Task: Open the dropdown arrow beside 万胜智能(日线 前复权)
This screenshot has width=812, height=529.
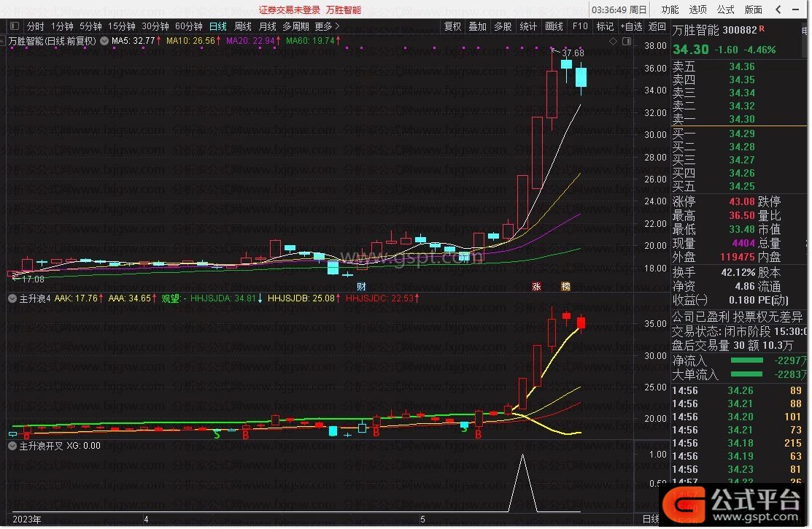Action: (x=104, y=40)
